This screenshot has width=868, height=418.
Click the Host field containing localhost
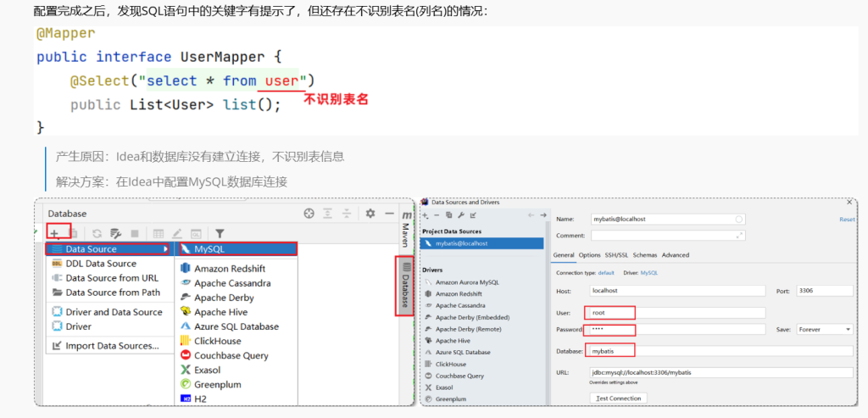(678, 290)
